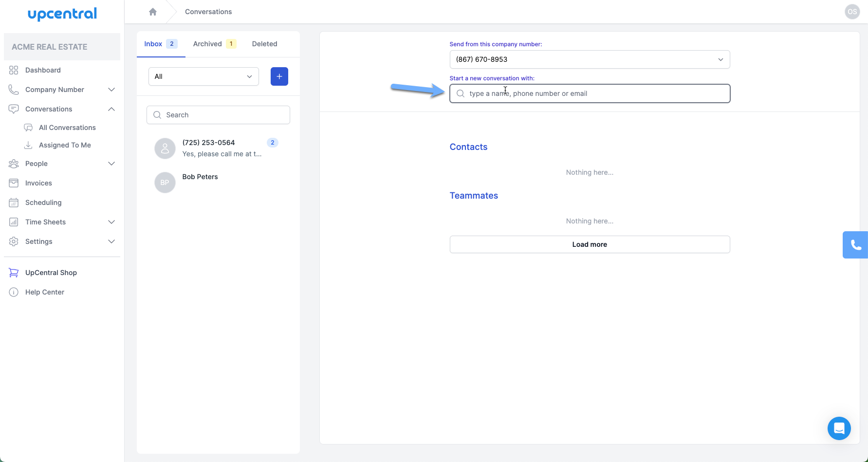Click the blue new conversation plus button
The width and height of the screenshot is (868, 462).
pyautogui.click(x=279, y=76)
